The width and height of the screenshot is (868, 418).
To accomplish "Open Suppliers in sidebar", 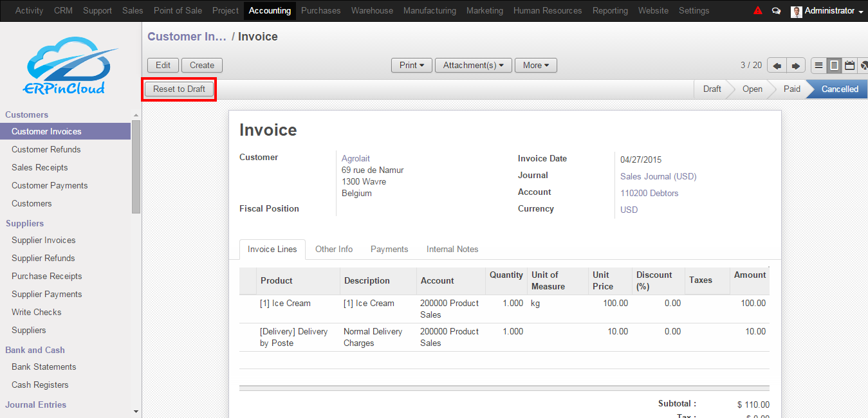I will [x=65, y=331].
